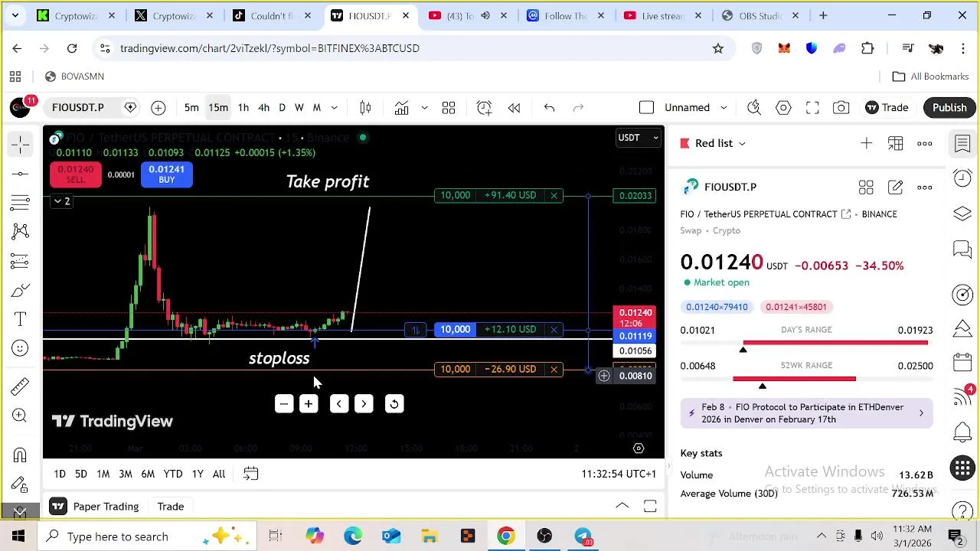Toggle the green market status indicator
This screenshot has height=551, width=980.
tap(363, 138)
